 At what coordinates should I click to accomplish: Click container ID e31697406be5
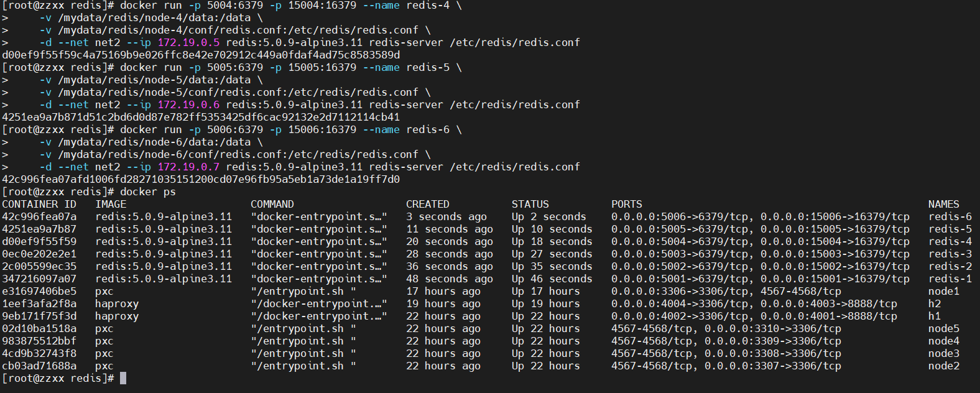coord(39,291)
